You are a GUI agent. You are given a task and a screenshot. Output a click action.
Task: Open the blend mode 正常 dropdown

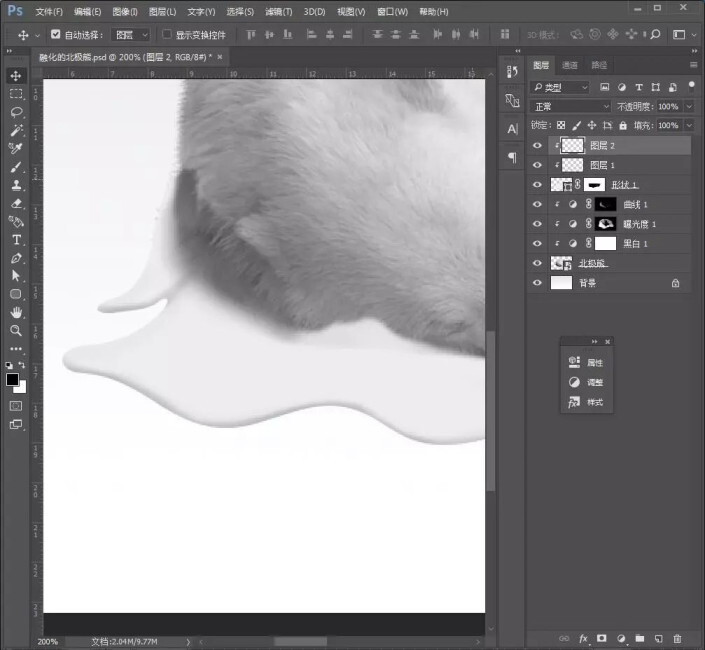click(x=570, y=106)
